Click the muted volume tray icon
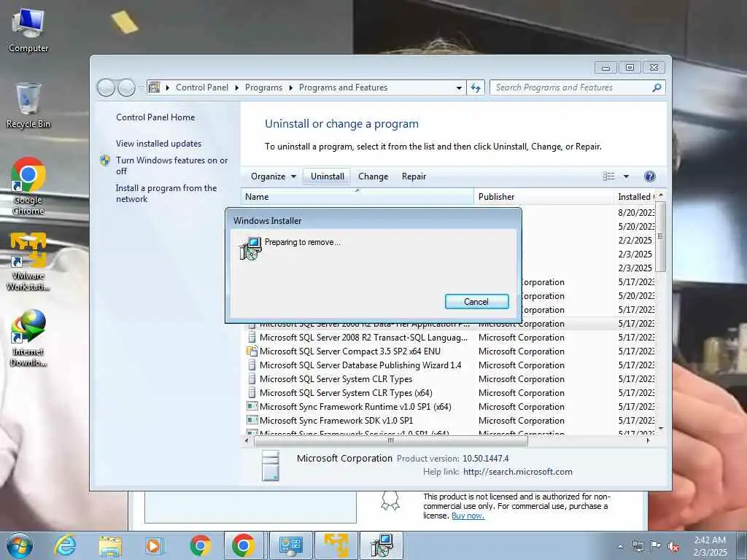The image size is (747, 560). click(673, 547)
